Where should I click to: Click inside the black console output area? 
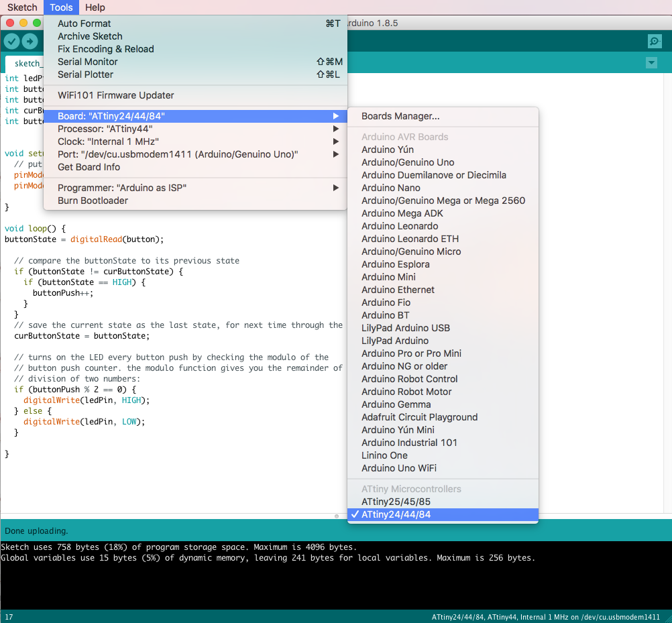336,575
